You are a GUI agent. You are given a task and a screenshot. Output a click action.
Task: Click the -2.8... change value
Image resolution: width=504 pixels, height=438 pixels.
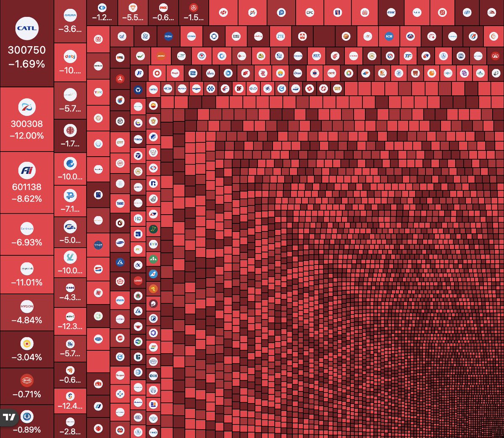pyautogui.click(x=70, y=431)
